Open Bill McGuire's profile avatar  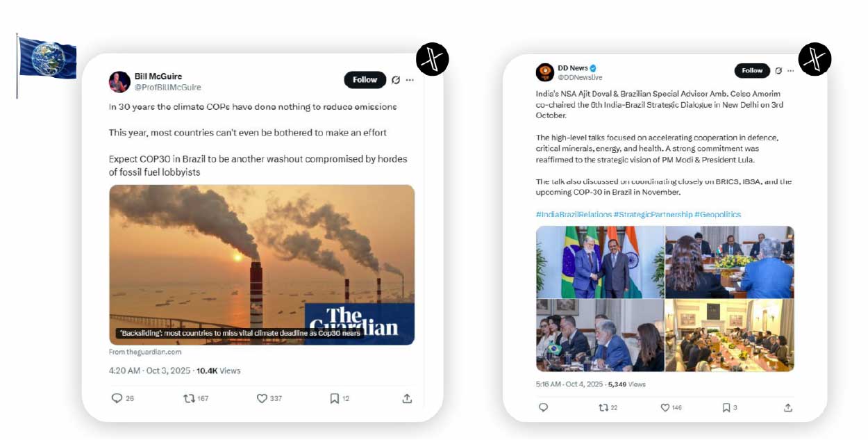119,82
